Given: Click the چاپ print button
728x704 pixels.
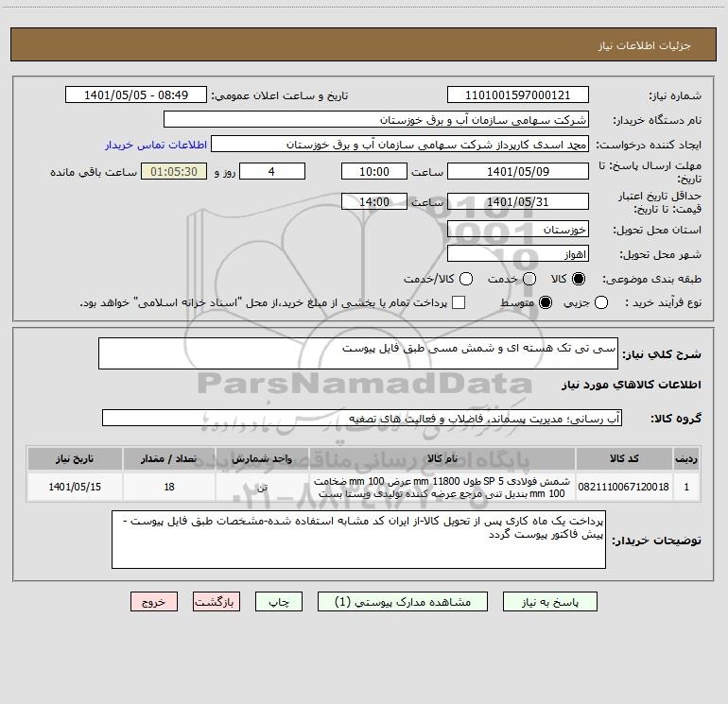Looking at the screenshot, I should [x=279, y=602].
